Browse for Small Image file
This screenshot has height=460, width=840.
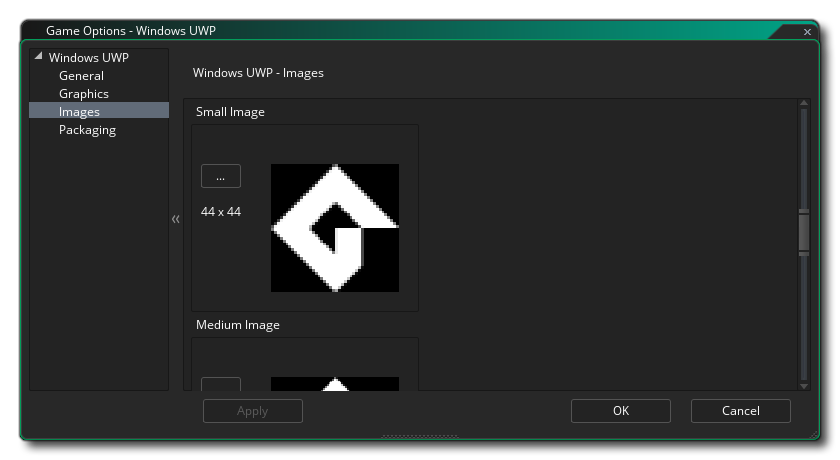point(221,176)
